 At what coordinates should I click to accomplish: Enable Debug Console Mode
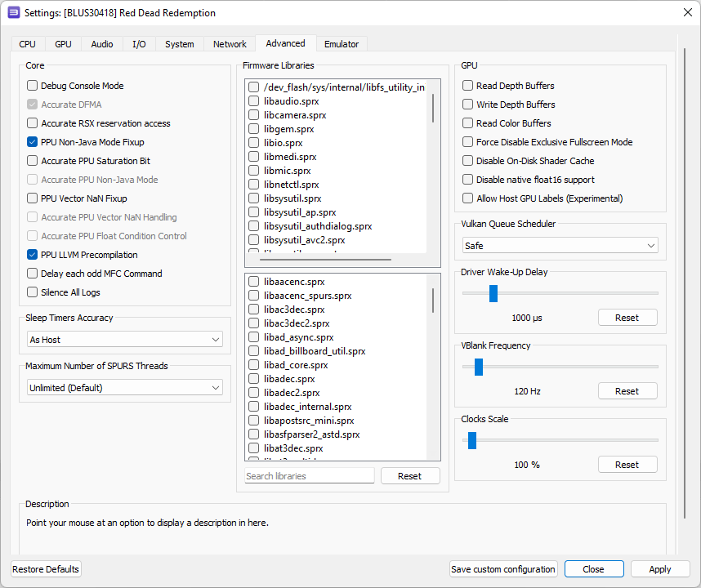[x=31, y=85]
